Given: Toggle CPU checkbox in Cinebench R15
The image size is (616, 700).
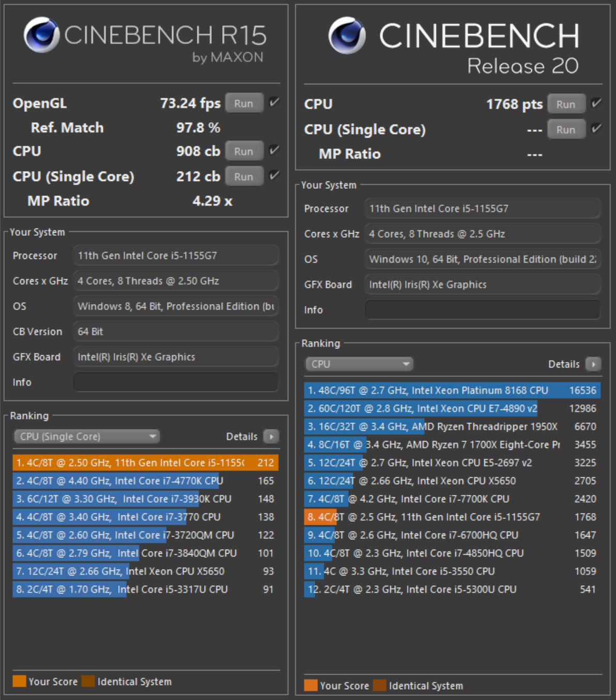Looking at the screenshot, I should (x=274, y=150).
